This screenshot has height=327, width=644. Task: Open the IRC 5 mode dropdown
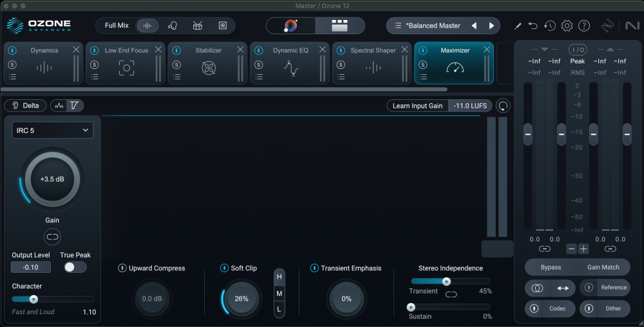click(x=53, y=130)
